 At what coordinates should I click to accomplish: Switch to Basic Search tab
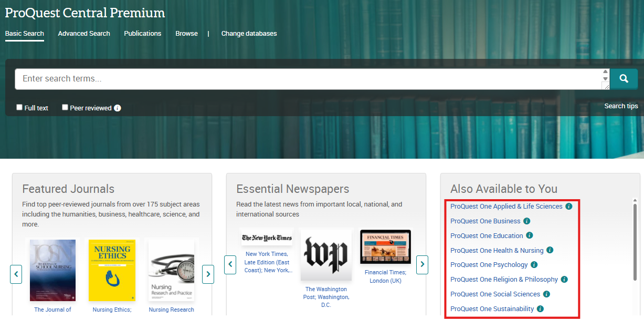25,34
